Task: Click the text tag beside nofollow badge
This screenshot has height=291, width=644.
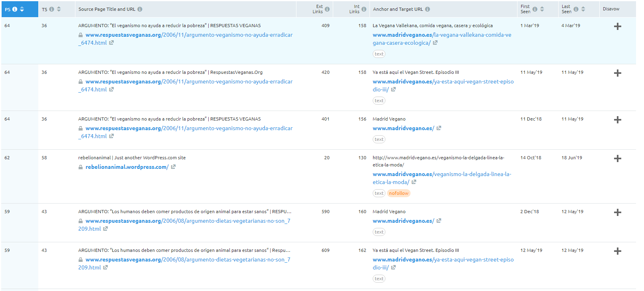Action: (379, 193)
